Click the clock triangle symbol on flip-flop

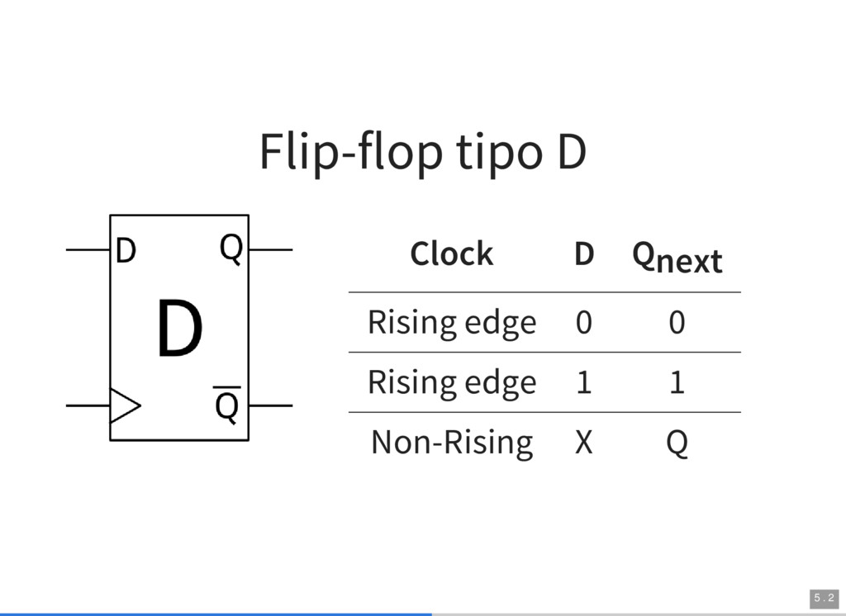(126, 405)
